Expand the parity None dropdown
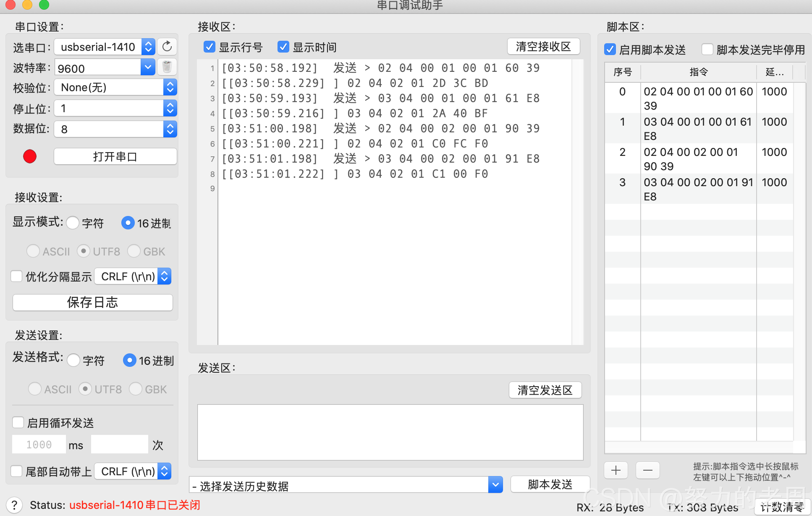Viewport: 812px width, 516px height. 170,87
